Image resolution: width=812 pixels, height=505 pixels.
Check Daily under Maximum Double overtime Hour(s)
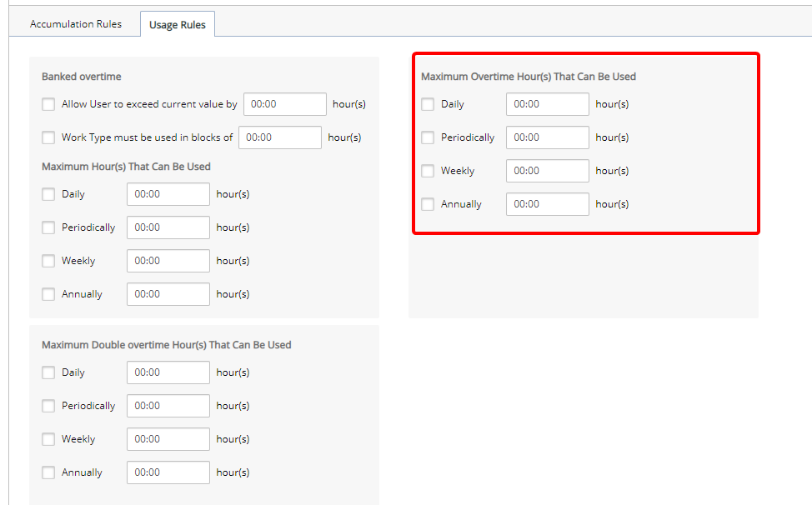point(48,372)
